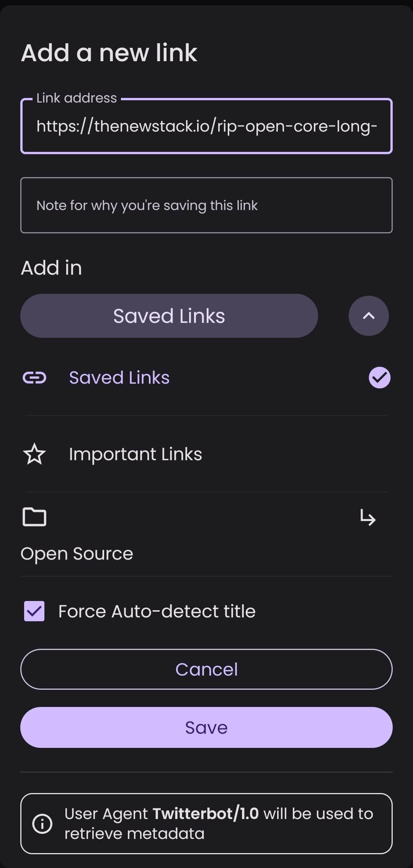Click the sub-folder arrow icon for Open Source
The image size is (413, 868).
click(x=368, y=518)
